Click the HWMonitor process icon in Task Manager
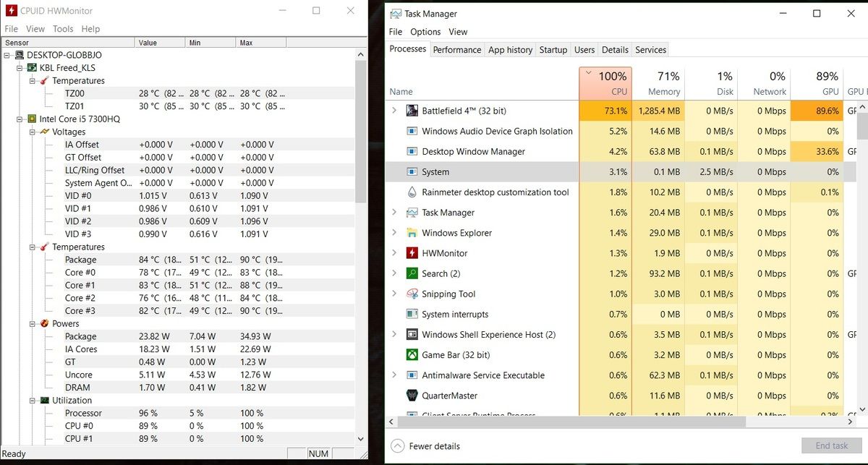The image size is (868, 465). pos(412,253)
